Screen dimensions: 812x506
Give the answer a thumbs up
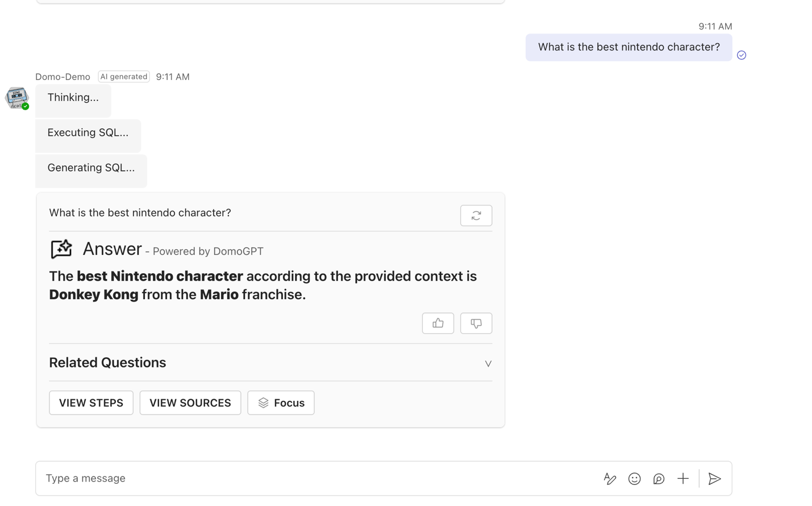point(438,323)
